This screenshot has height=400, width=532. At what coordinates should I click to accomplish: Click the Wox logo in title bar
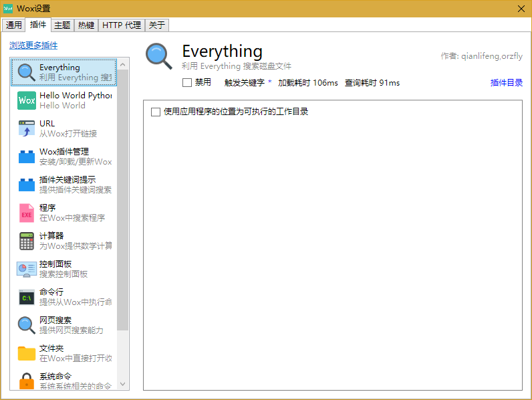[x=8, y=9]
